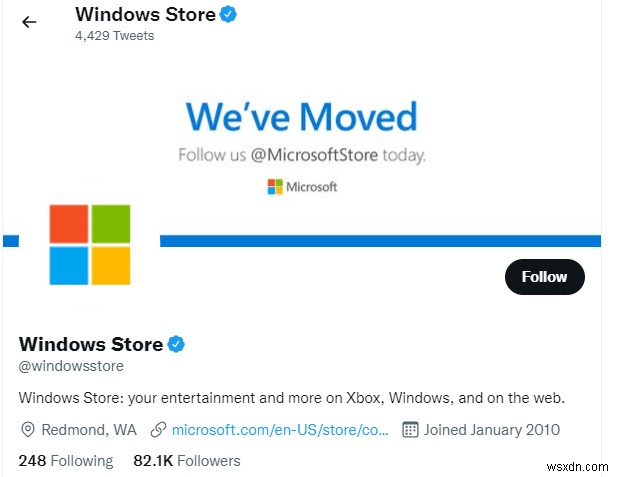Viewport: 620px width, 477px height.
Task: Click the verified badge beside the profile name
Action: tap(176, 344)
